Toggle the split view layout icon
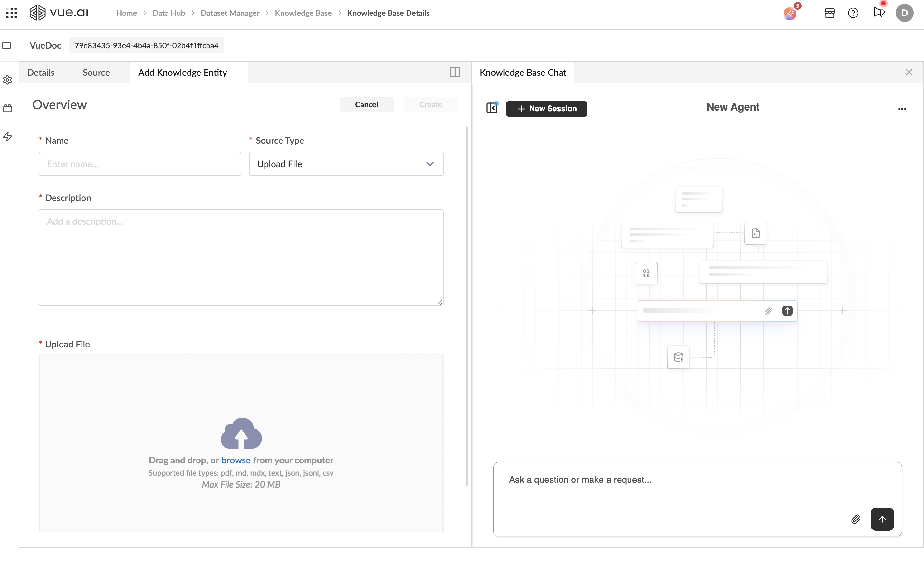924x573 pixels. [455, 72]
